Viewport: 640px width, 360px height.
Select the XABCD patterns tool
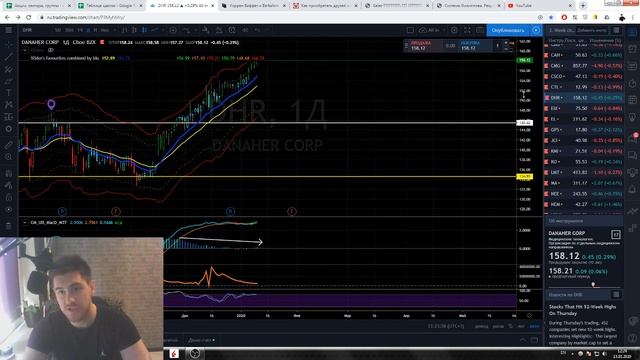[x=8, y=105]
